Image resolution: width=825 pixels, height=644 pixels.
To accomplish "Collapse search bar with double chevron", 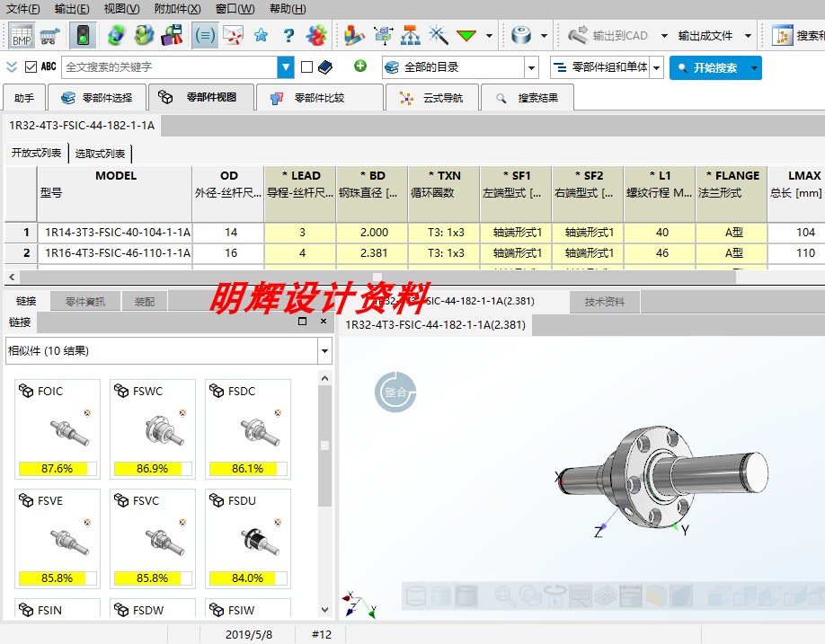I will (12, 66).
